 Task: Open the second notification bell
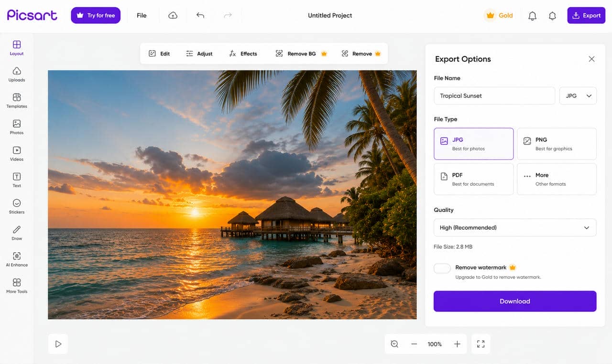[x=552, y=16]
